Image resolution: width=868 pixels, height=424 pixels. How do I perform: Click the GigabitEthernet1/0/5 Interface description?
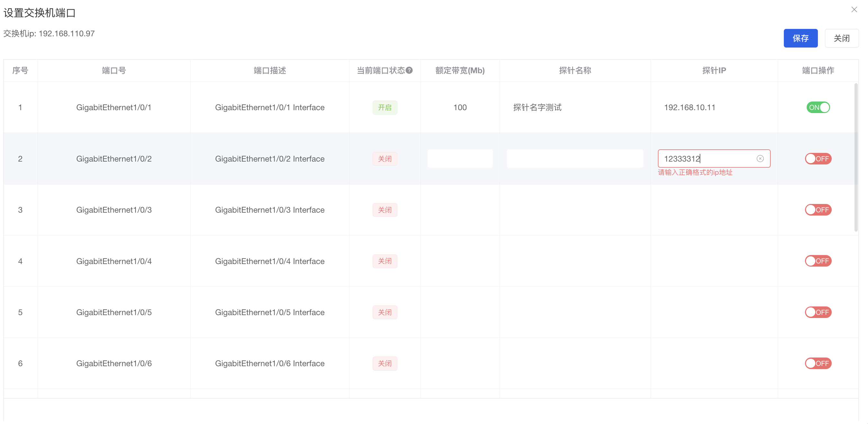pyautogui.click(x=270, y=313)
